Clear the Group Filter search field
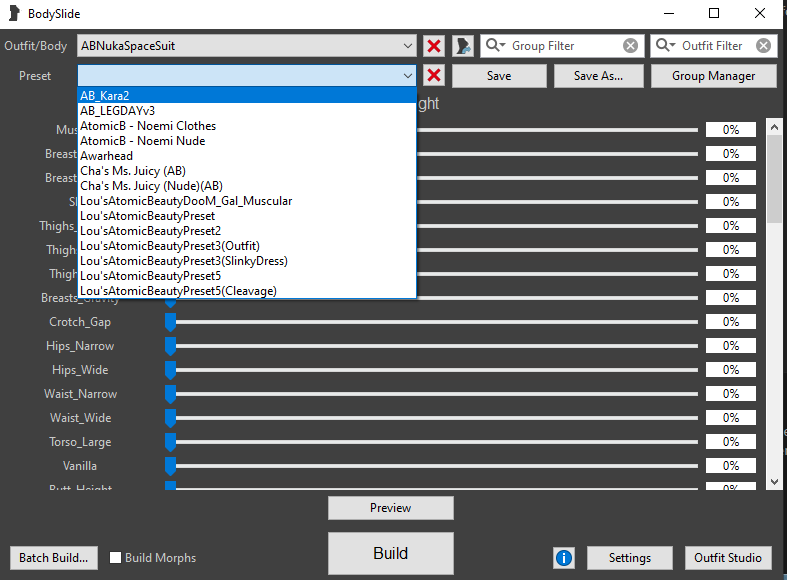787x580 pixels. (630, 46)
